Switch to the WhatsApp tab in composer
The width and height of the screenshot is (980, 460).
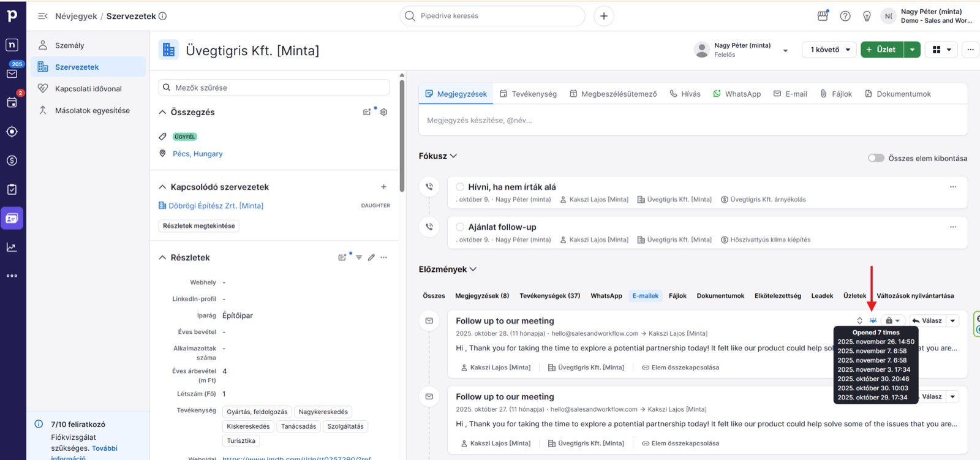pyautogui.click(x=737, y=94)
